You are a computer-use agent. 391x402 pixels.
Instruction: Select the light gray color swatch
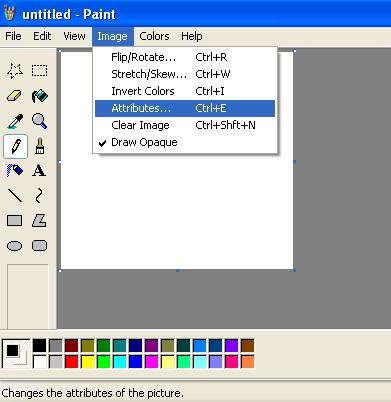click(x=56, y=362)
